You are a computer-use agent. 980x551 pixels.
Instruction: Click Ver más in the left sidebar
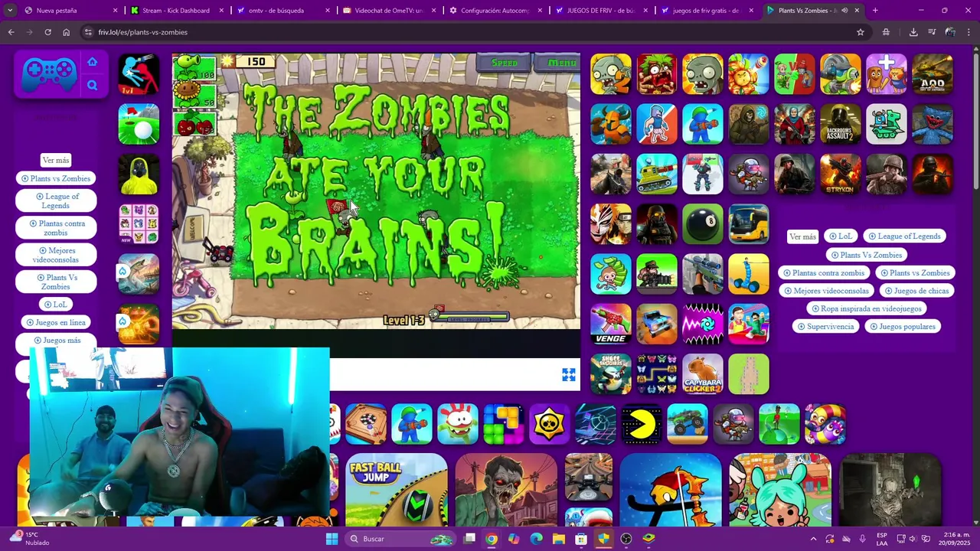pyautogui.click(x=56, y=160)
